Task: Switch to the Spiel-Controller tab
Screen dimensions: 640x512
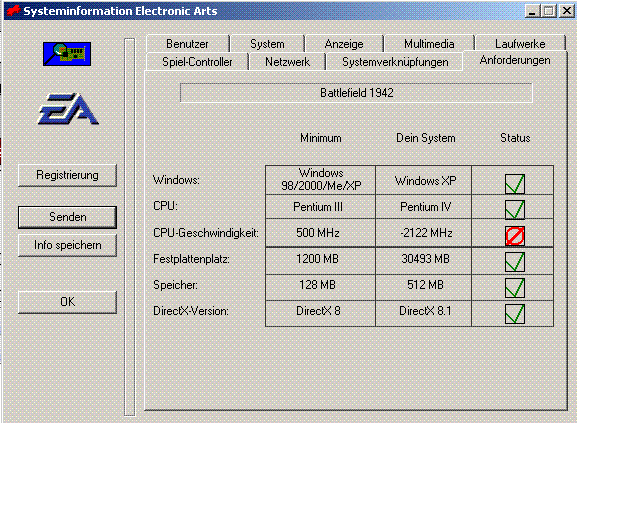Action: [x=198, y=62]
